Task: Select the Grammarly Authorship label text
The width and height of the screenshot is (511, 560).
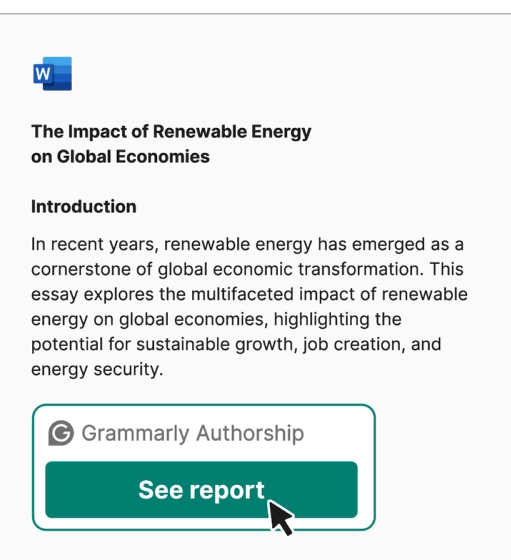Action: click(x=193, y=433)
